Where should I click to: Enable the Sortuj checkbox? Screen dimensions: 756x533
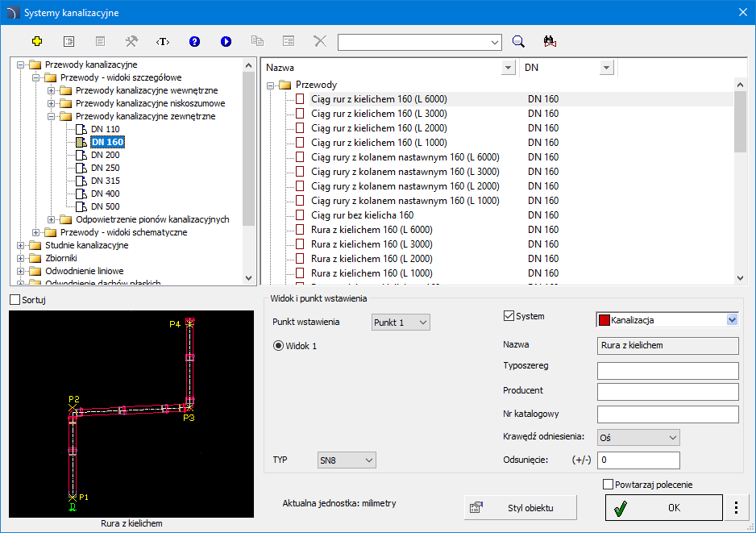15,300
